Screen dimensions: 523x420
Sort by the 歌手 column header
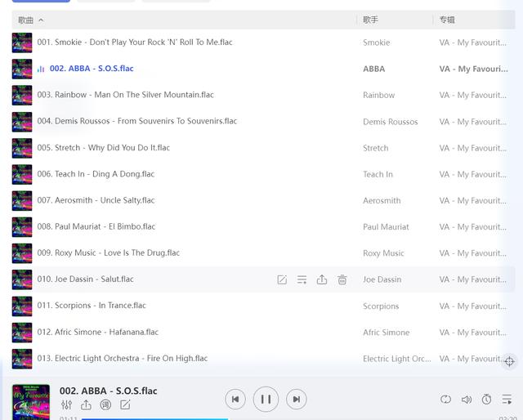click(370, 20)
